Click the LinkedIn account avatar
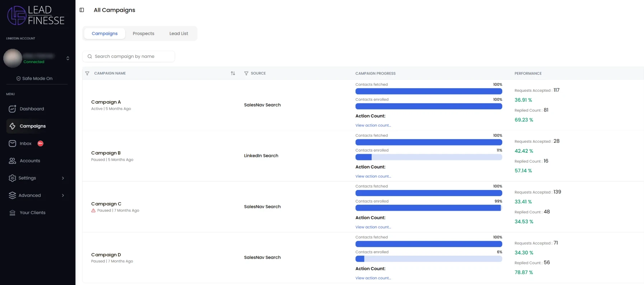This screenshot has width=644, height=285. coord(13,58)
